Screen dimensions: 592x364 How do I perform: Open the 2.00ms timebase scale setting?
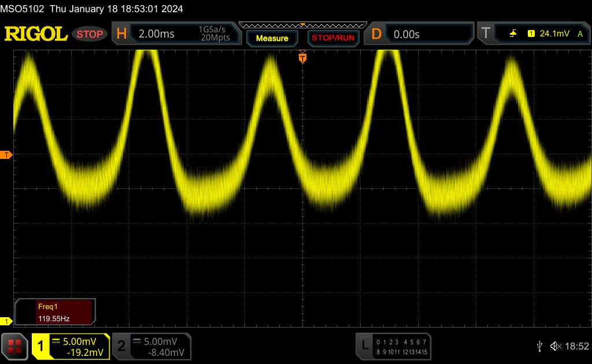(x=157, y=34)
